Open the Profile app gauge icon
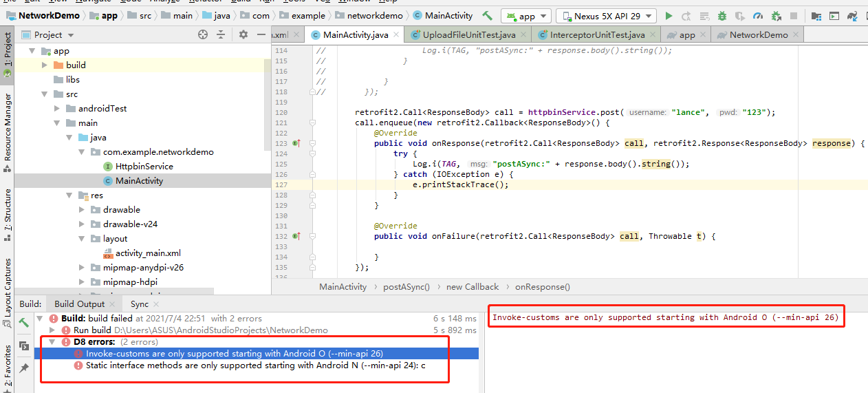 click(x=758, y=15)
